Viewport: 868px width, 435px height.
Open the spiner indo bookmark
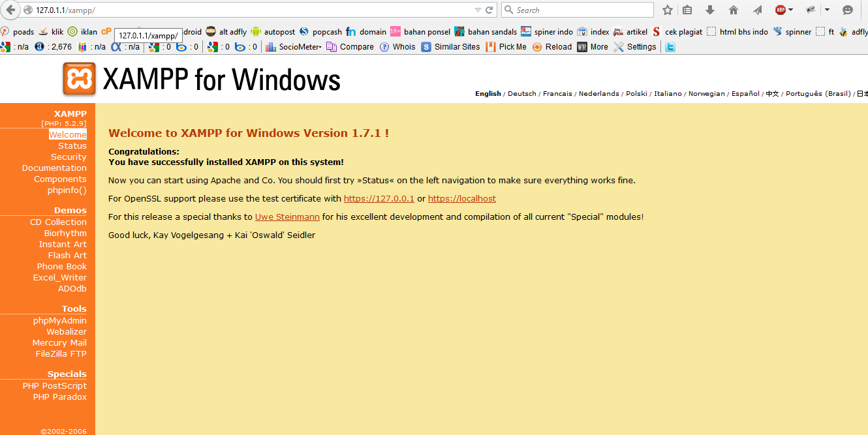point(547,31)
